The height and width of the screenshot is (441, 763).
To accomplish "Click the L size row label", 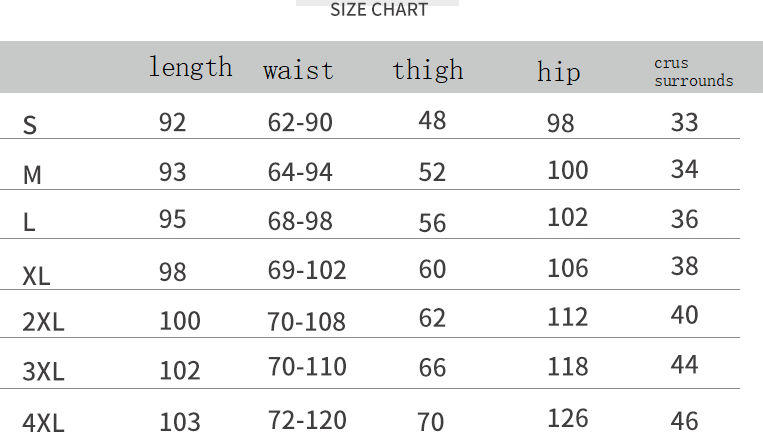I will click(x=29, y=222).
